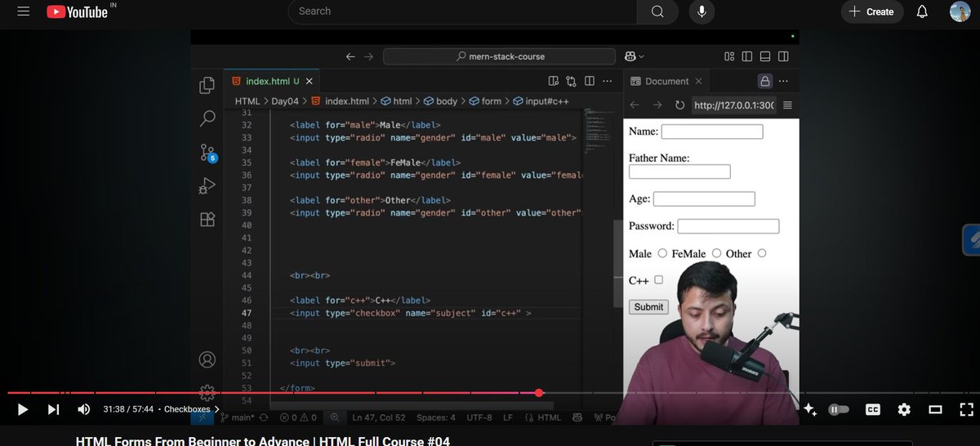Image resolution: width=980 pixels, height=446 pixels.
Task: Start voice search with the microphone
Action: click(x=701, y=11)
